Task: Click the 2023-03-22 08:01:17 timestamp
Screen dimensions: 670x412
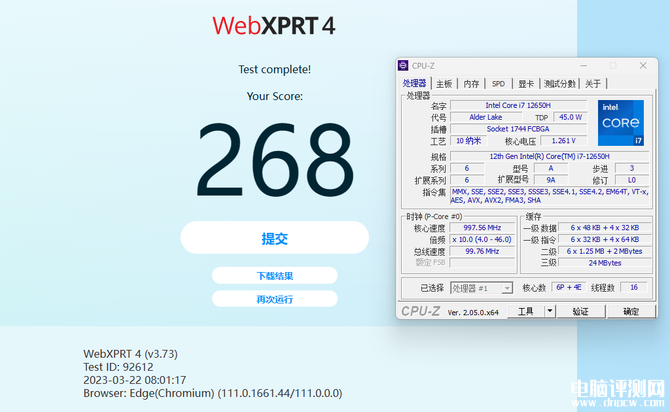Action: click(x=135, y=380)
